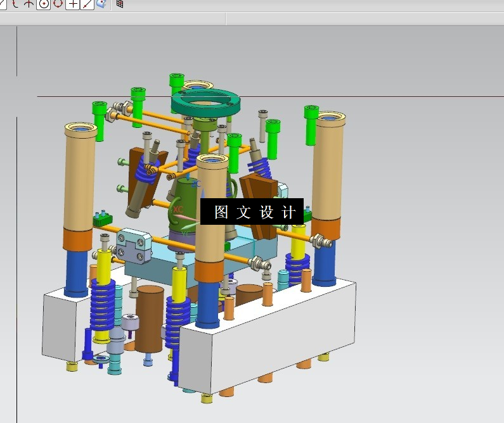
Task: Click the red XC axis label
Action: [178, 210]
